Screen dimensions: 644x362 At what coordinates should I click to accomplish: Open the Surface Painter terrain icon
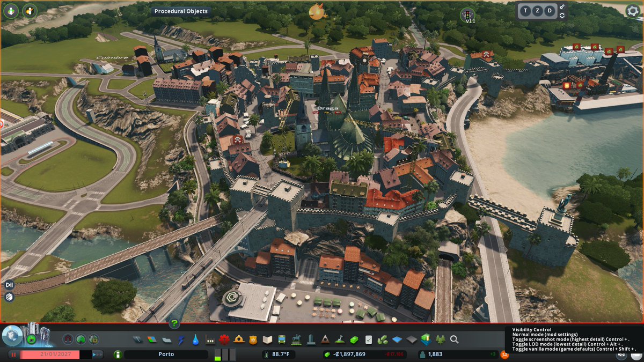click(x=412, y=339)
